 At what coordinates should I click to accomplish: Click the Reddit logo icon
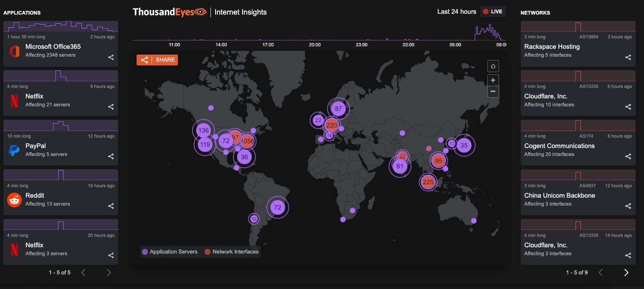(x=15, y=200)
